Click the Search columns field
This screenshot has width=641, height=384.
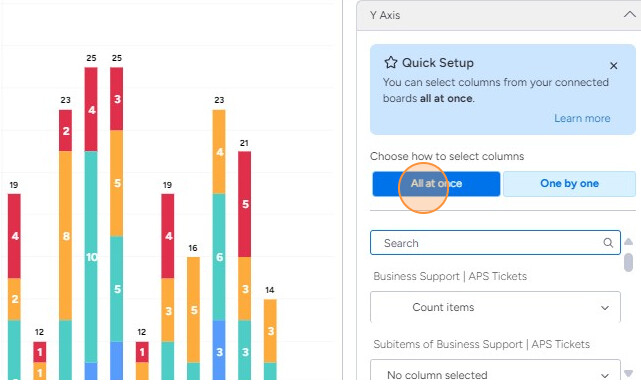[x=495, y=243]
